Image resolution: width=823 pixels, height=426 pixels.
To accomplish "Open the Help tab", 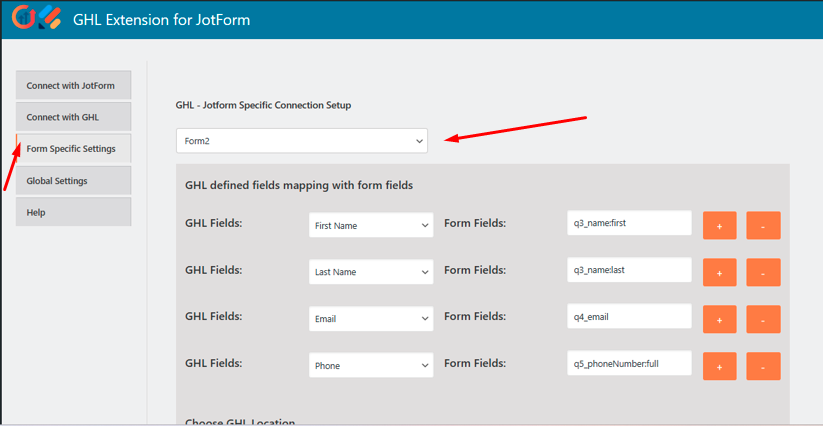I will click(73, 212).
